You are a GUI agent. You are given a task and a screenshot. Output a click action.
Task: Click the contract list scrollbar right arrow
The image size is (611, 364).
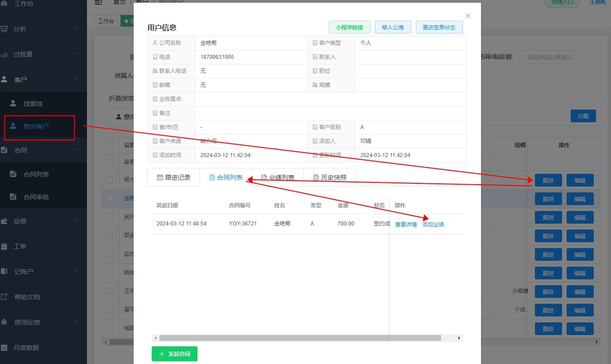pos(459,338)
